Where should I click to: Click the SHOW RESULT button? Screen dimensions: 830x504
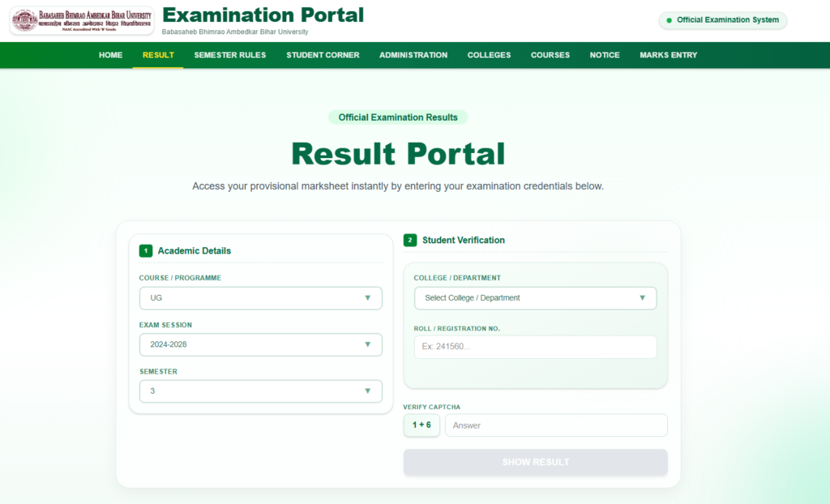pos(535,462)
